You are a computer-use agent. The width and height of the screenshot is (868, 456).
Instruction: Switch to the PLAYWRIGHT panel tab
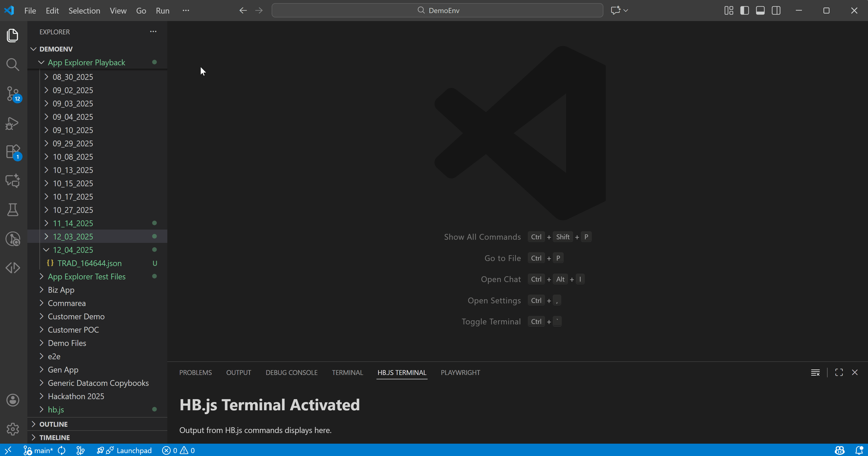point(460,373)
